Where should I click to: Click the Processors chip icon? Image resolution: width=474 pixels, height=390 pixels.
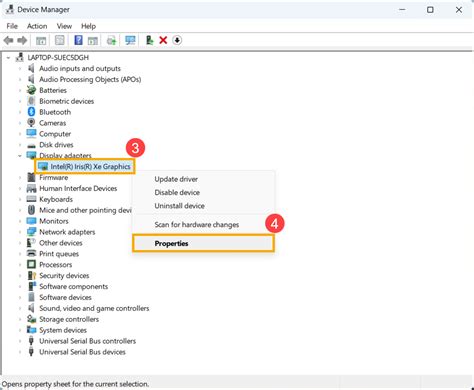[x=31, y=264]
